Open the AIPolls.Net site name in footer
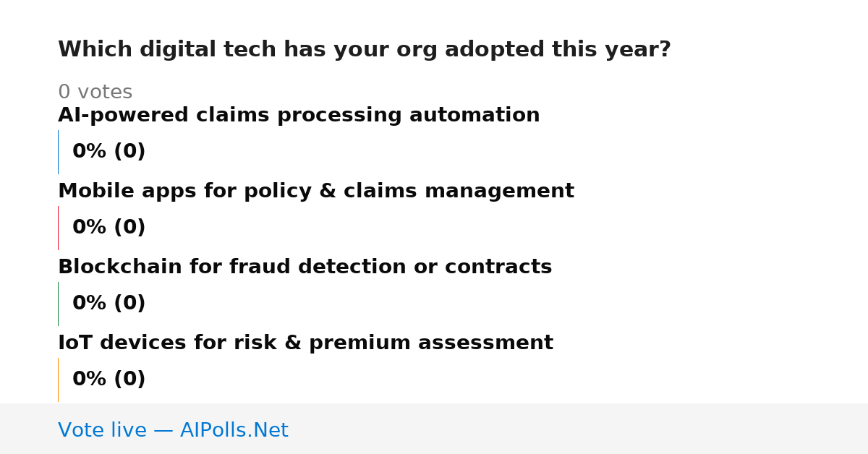Image resolution: width=868 pixels, height=454 pixels. tap(234, 431)
